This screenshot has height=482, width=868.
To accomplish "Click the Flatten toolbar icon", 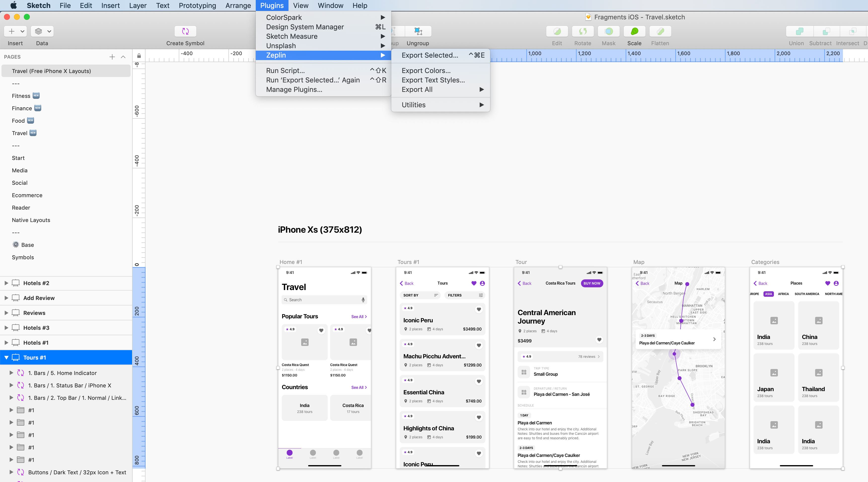I will click(x=660, y=31).
